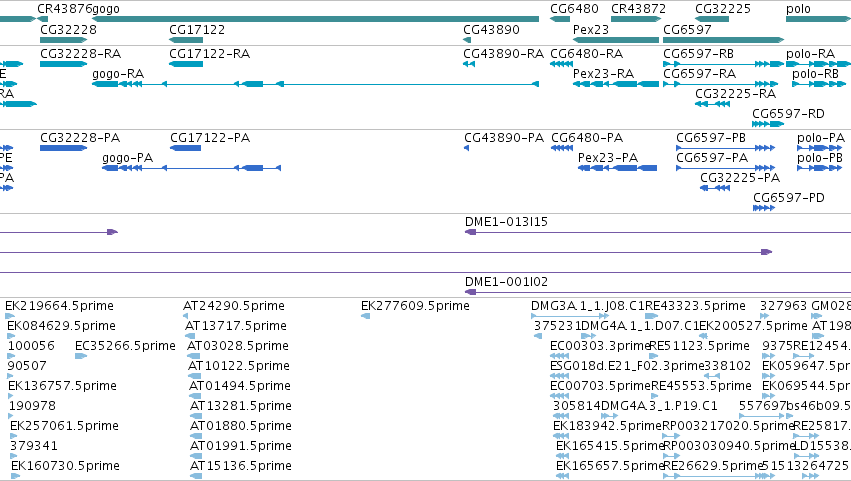Click the Pex23-RA transcript
The width and height of the screenshot is (851, 481).
[616, 84]
